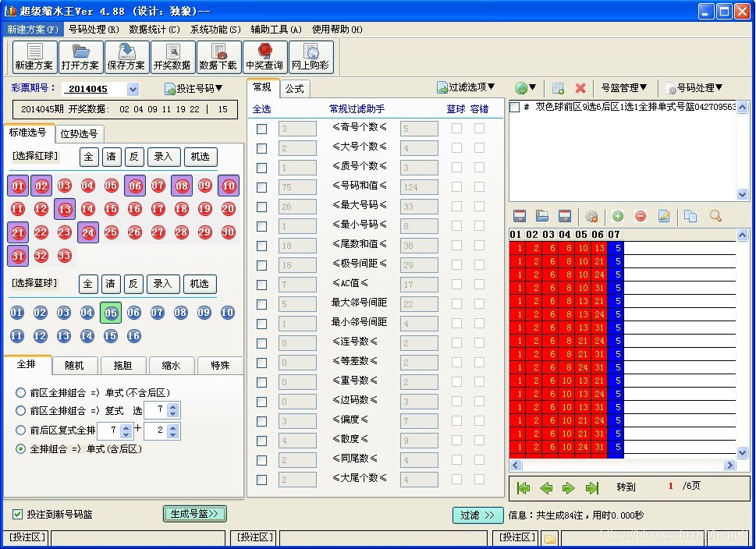Click the basket list scrollbar down arrow
The image size is (756, 549).
[743, 194]
